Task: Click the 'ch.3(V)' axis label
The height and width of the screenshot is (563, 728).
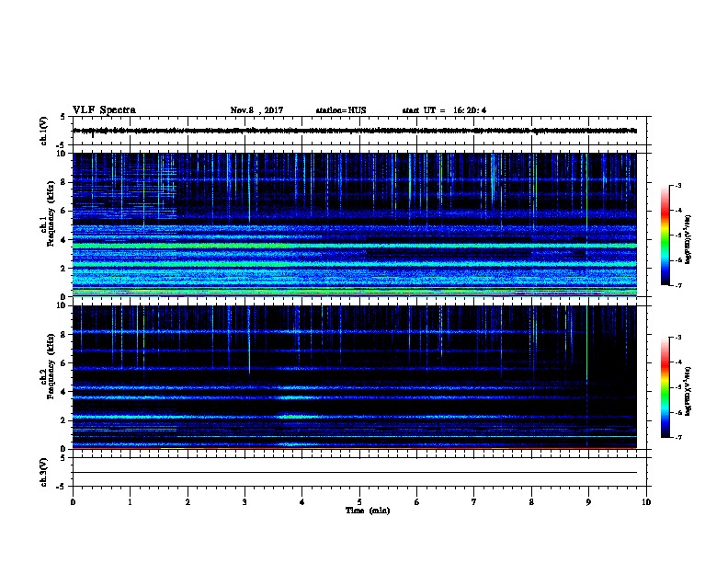Action: [43, 472]
